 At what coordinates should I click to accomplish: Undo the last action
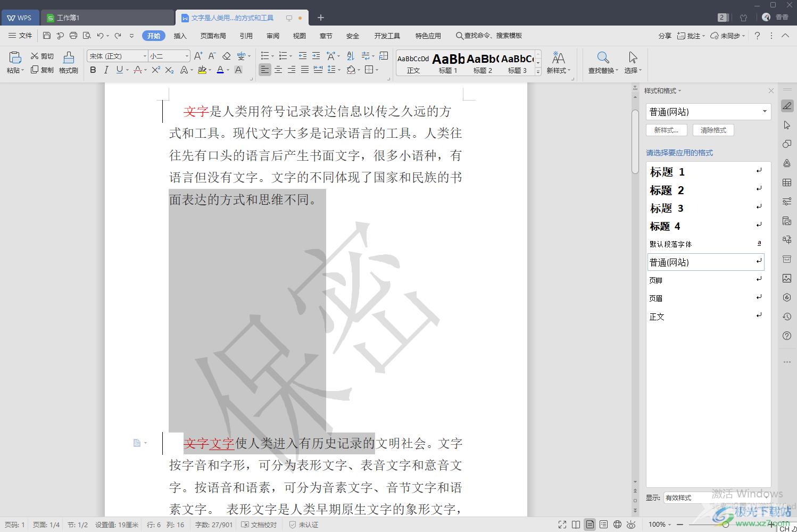pos(100,36)
